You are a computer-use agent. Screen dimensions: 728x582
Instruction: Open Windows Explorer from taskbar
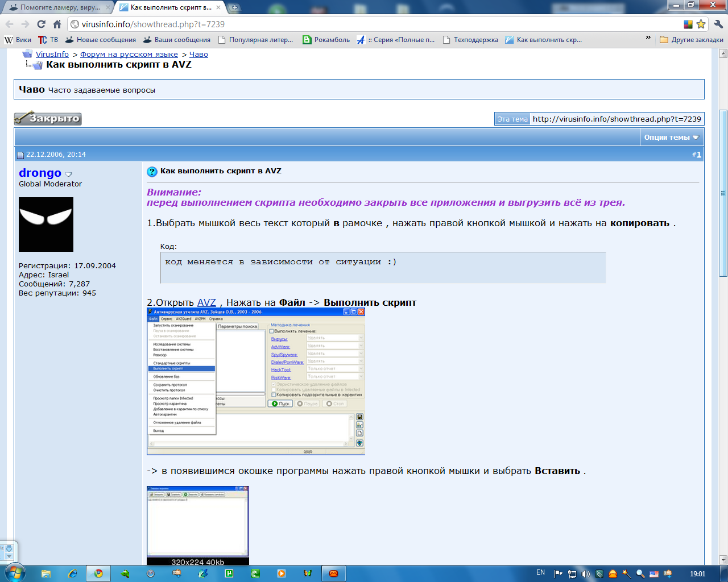tap(46, 573)
